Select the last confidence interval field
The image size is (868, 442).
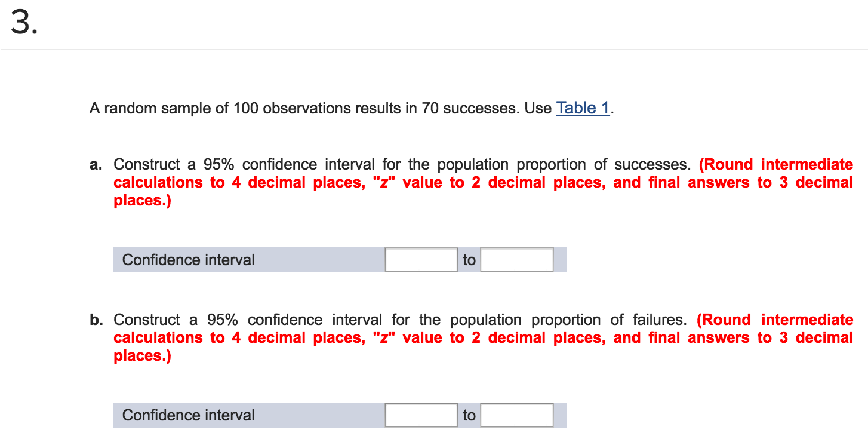coord(516,415)
